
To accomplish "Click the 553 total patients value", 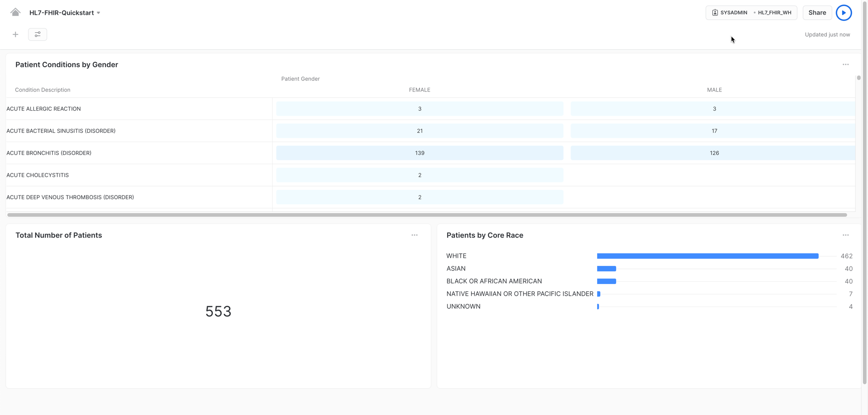I will 218,311.
